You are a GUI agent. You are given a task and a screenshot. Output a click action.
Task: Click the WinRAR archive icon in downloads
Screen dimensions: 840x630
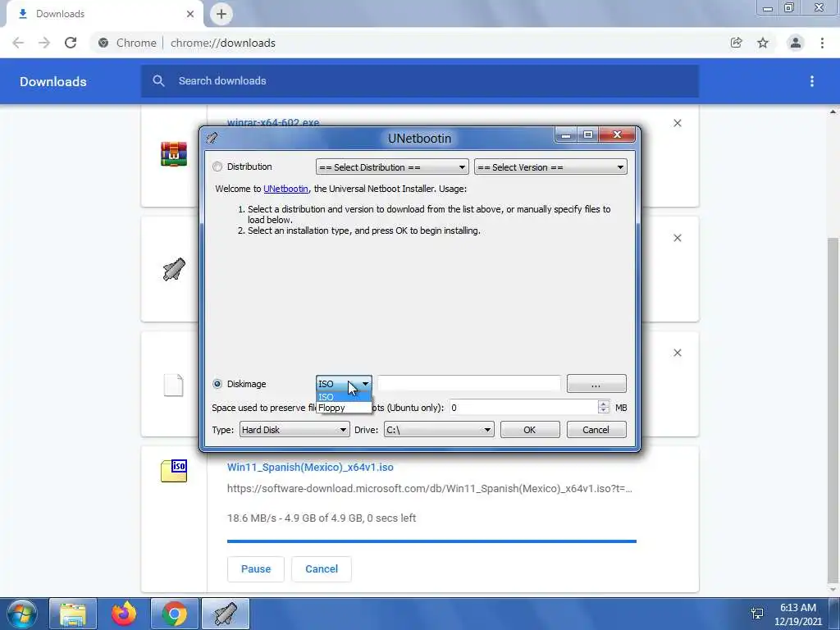coord(174,154)
